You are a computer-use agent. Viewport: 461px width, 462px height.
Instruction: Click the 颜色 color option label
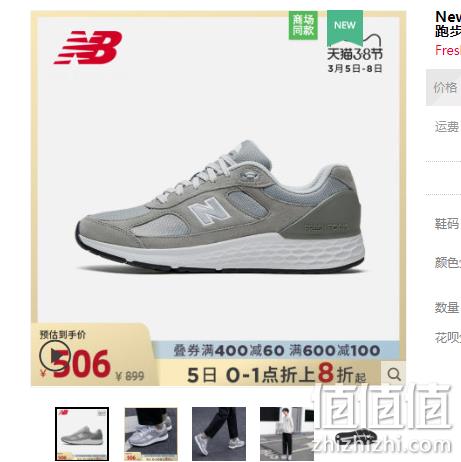point(447,263)
